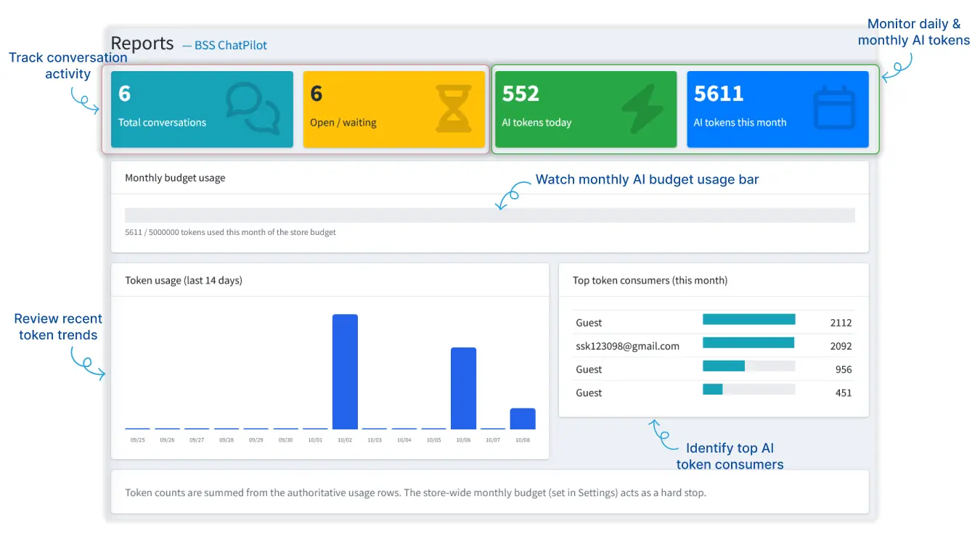
Task: Click the usage bar next to 956
Action: [749, 366]
